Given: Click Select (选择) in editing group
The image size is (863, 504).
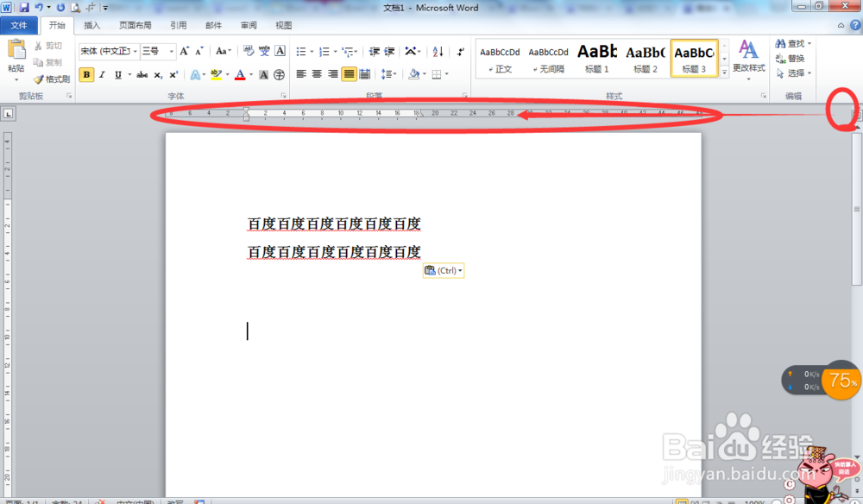Looking at the screenshot, I should [794, 73].
